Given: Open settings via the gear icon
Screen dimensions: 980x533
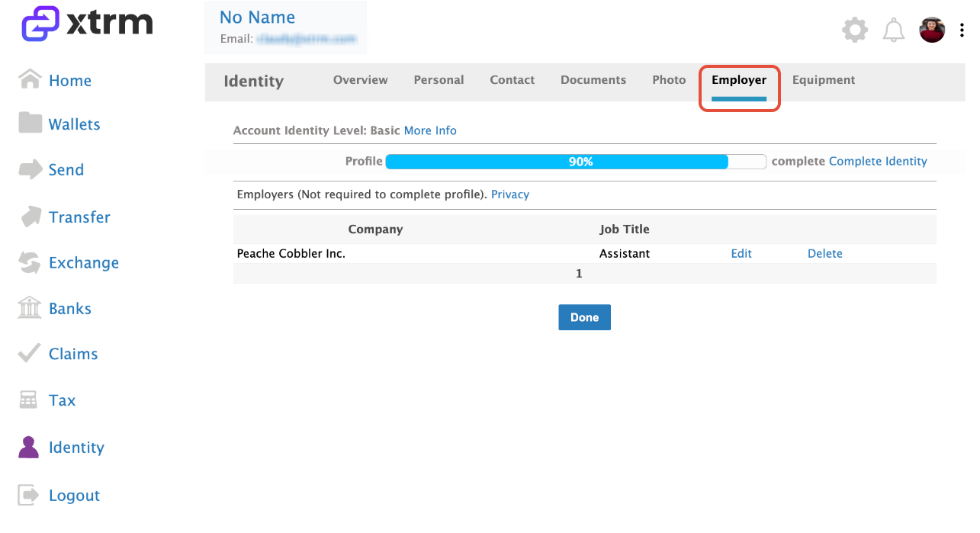Looking at the screenshot, I should tap(855, 31).
